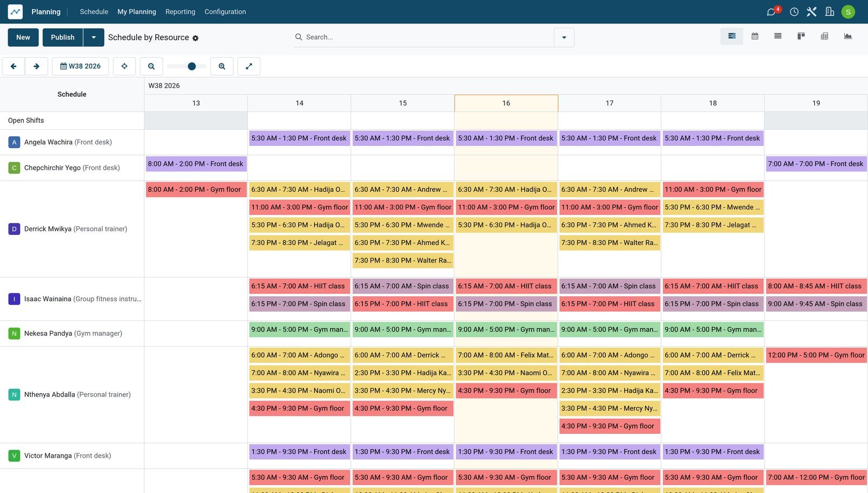Click Chepchirchir Yego's avatar icon
The image size is (868, 493).
(x=14, y=168)
